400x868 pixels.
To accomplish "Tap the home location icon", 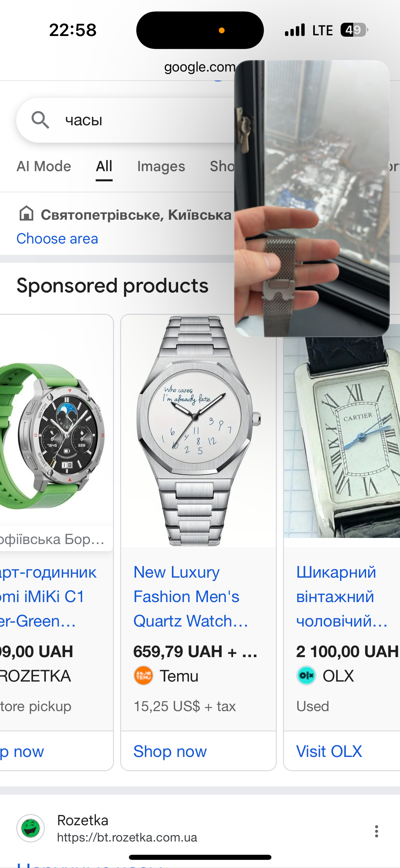I will click(x=26, y=214).
